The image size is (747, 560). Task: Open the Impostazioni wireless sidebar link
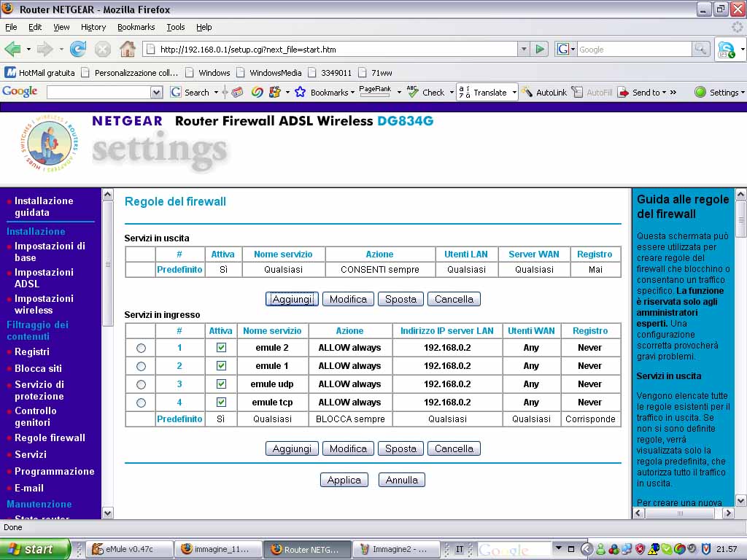pyautogui.click(x=44, y=304)
